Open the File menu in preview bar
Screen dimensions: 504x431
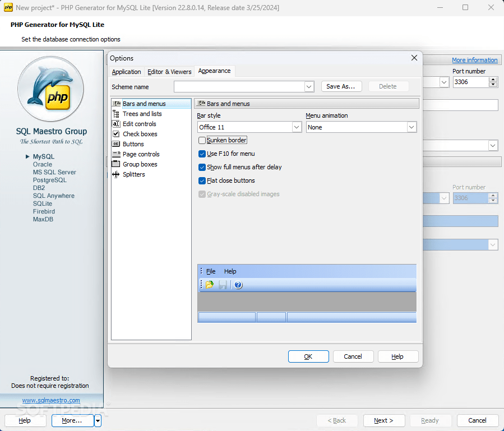point(211,271)
